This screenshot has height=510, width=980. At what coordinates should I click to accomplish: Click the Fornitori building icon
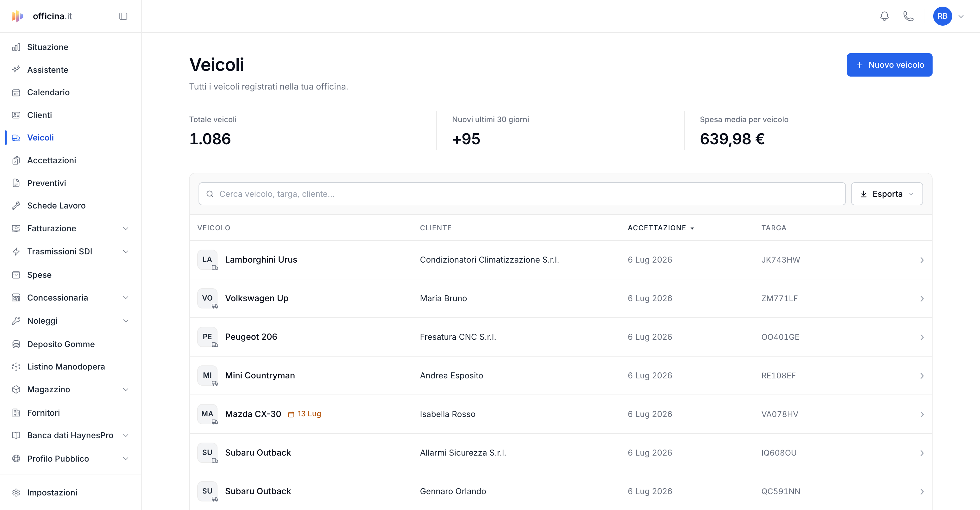coord(16,413)
